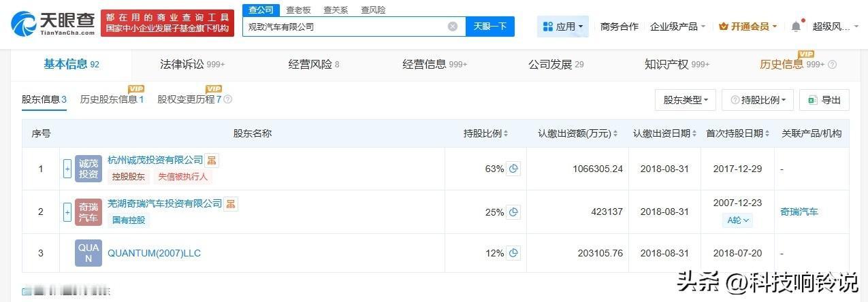Switch to 经营信息 tab
868x302 pixels.
tap(434, 64)
